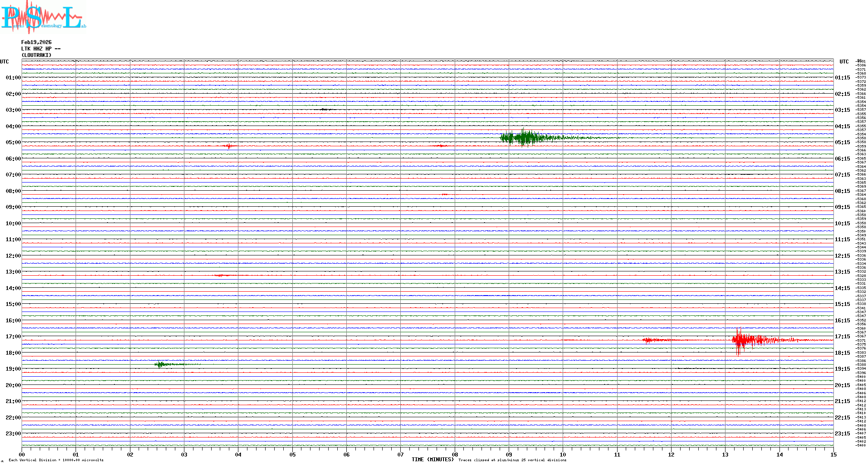The width and height of the screenshot is (868, 466).
Task: Click the vertical division microvolts note
Action: click(56, 460)
